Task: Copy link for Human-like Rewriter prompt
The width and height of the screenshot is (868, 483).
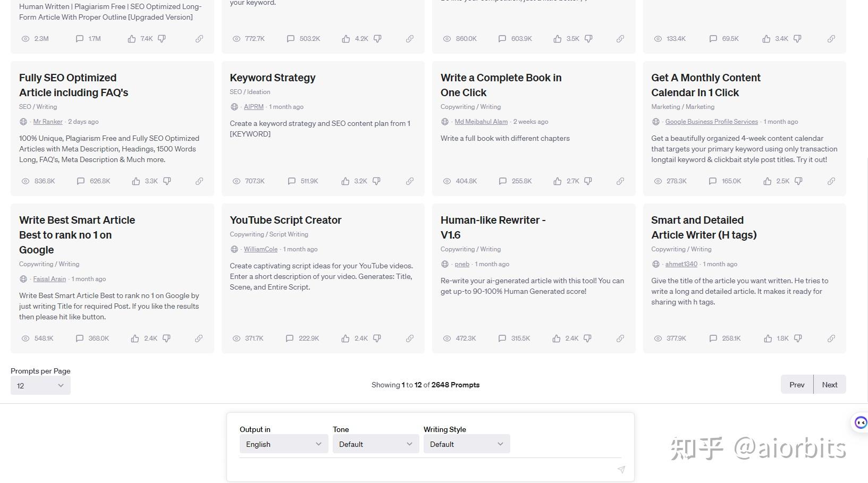Action: [x=620, y=338]
